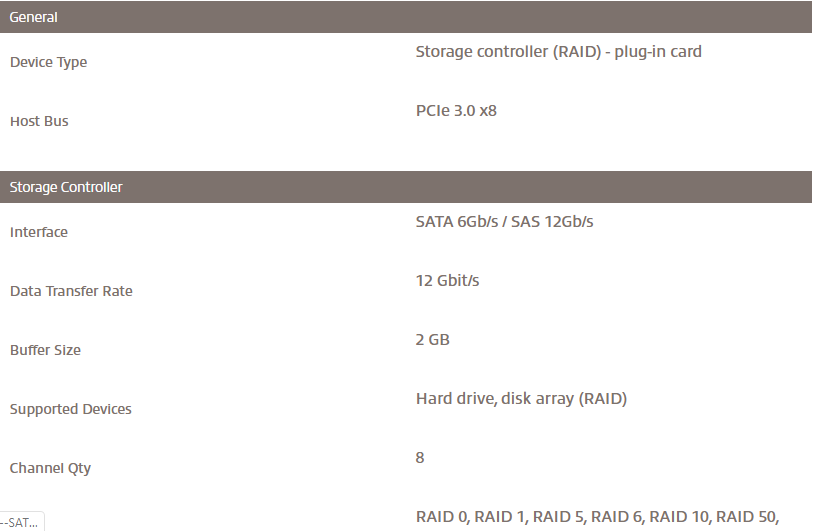Click the General section header
The width and height of the screenshot is (813, 531).
tap(34, 17)
